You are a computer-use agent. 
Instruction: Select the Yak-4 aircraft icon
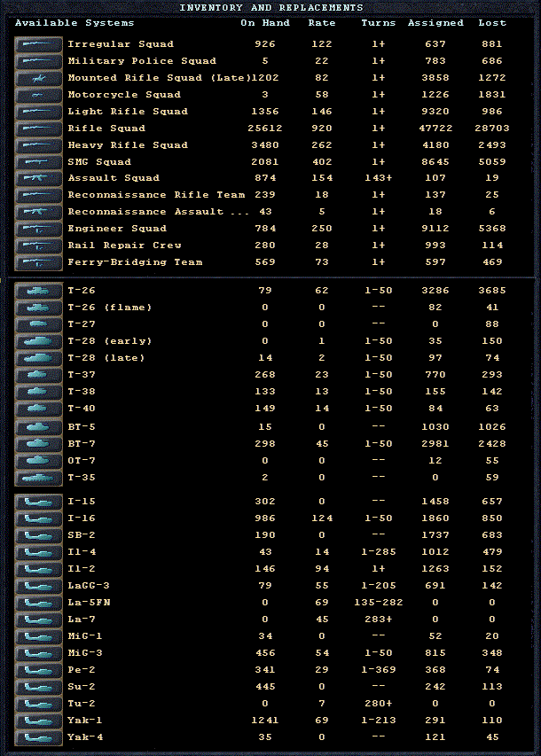click(39, 737)
